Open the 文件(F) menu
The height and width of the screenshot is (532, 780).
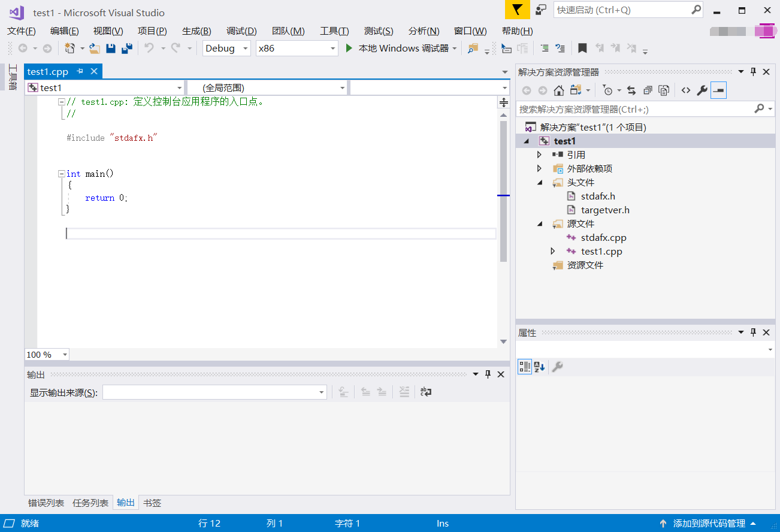point(22,31)
